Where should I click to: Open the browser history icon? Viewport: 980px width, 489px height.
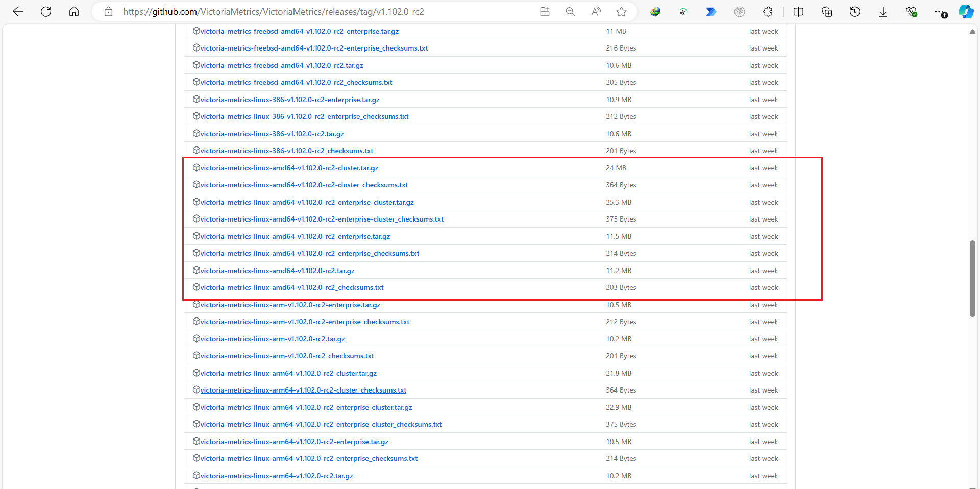coord(855,12)
